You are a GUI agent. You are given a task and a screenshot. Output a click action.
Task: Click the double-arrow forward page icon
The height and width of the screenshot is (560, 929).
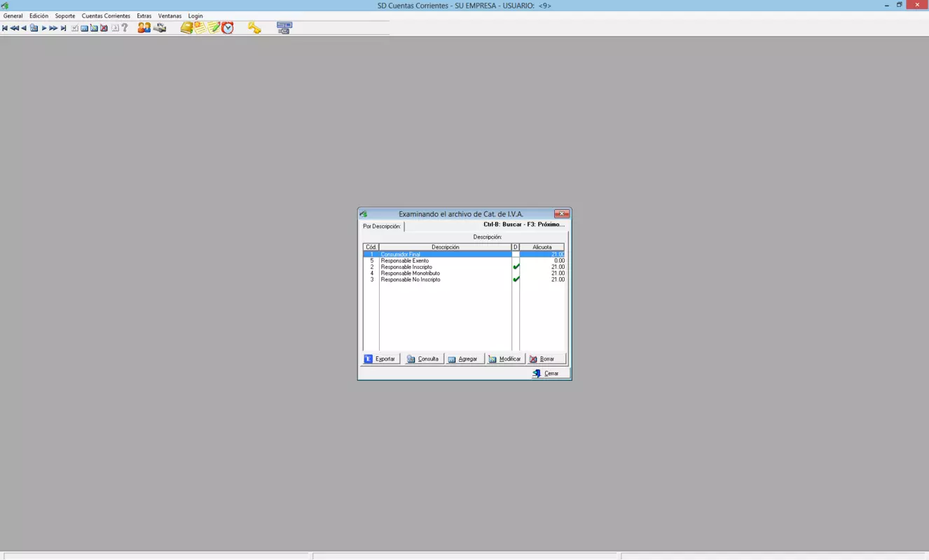[53, 28]
